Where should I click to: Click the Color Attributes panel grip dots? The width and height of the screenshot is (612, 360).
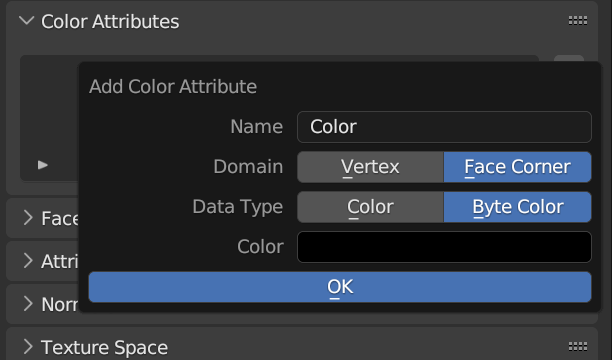point(578,21)
